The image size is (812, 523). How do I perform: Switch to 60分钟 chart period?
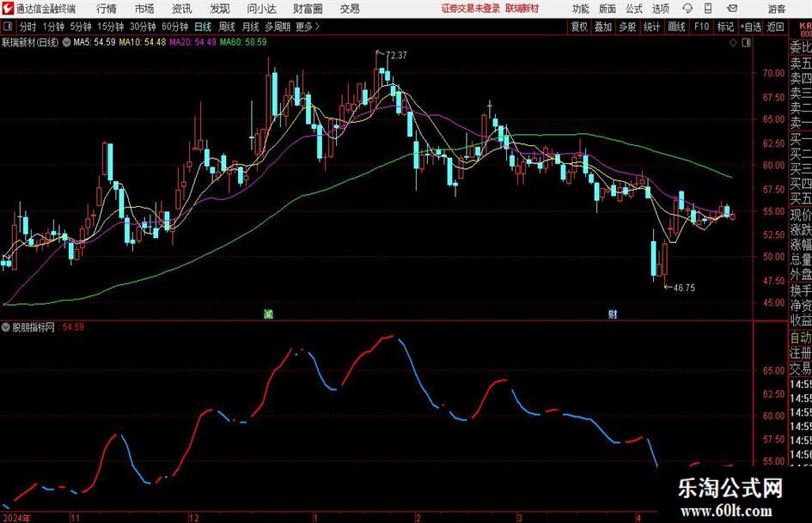[174, 27]
